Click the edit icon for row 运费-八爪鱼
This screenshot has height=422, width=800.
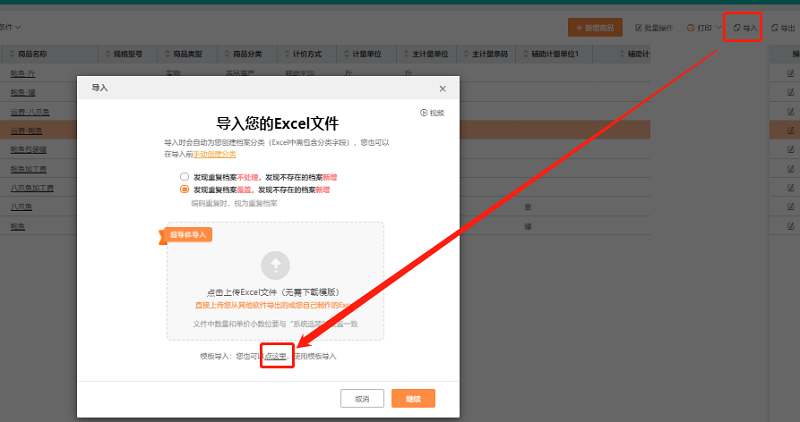(x=791, y=111)
